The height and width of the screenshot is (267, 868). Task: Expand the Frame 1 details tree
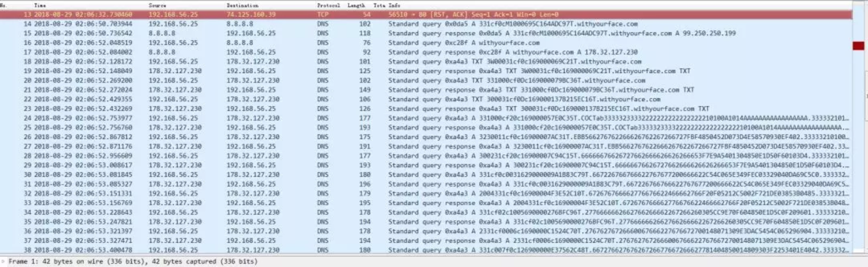[x=3, y=261]
